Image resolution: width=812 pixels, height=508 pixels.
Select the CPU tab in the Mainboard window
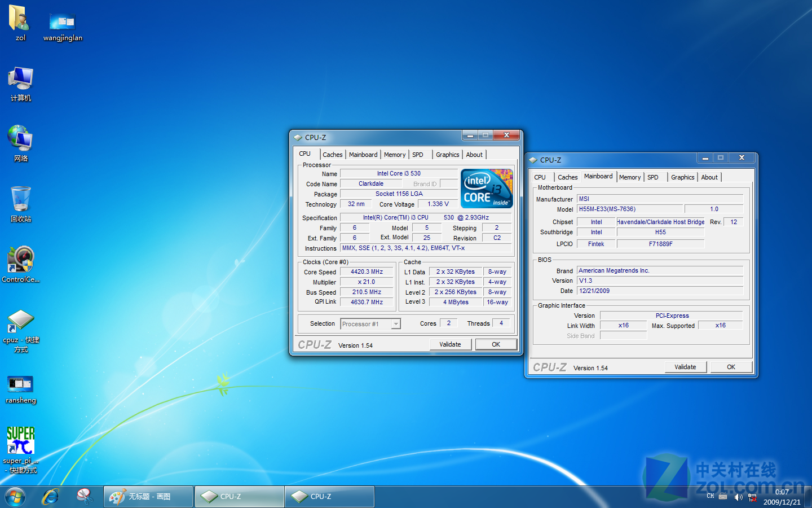point(540,177)
